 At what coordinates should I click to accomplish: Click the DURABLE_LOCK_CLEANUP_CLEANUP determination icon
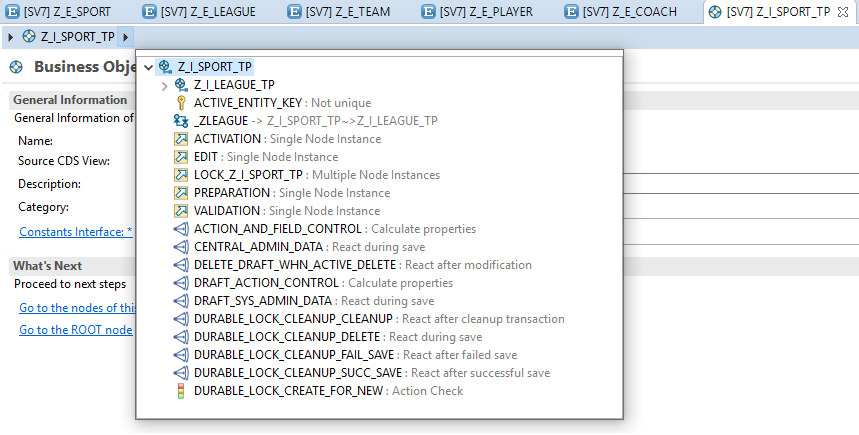[181, 319]
